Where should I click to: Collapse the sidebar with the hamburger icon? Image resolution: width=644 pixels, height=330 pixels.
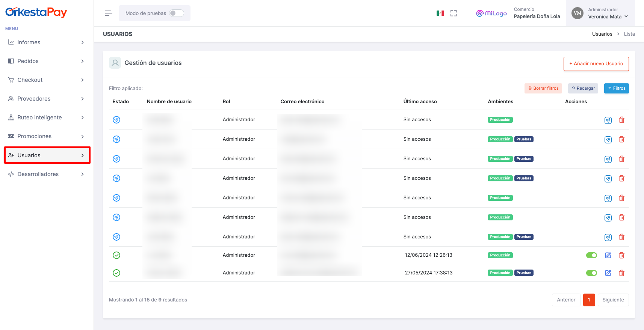pos(108,13)
